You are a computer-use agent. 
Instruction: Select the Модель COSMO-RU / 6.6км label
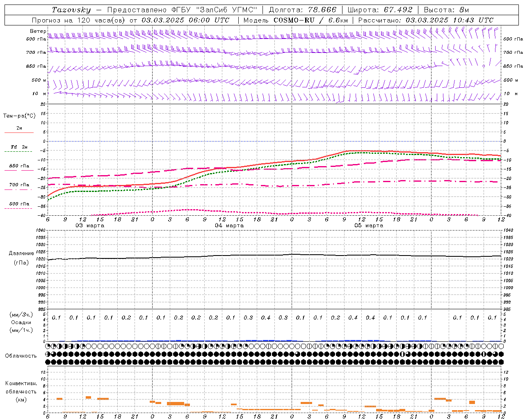[x=296, y=20]
